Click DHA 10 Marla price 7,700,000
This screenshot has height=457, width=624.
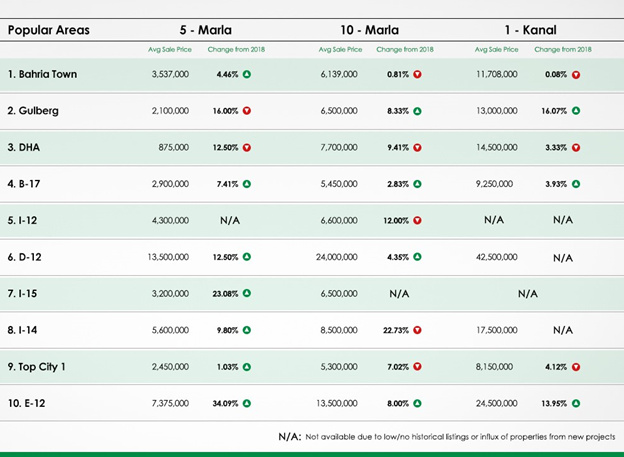[x=339, y=148]
